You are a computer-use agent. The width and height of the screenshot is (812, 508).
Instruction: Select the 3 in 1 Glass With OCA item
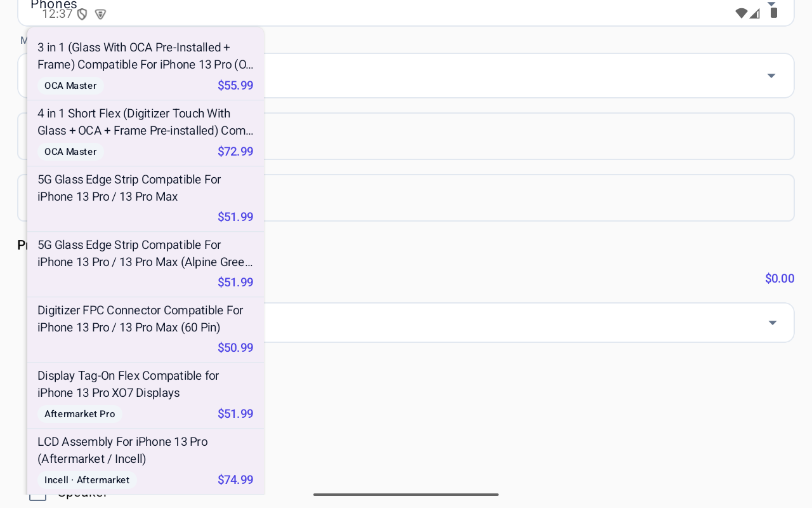(145, 67)
